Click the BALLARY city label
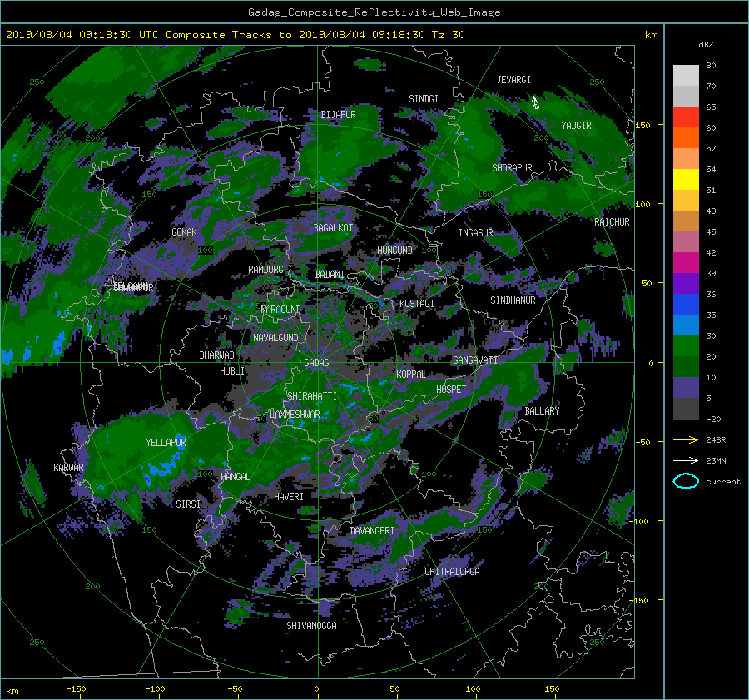749x700 pixels. click(542, 411)
